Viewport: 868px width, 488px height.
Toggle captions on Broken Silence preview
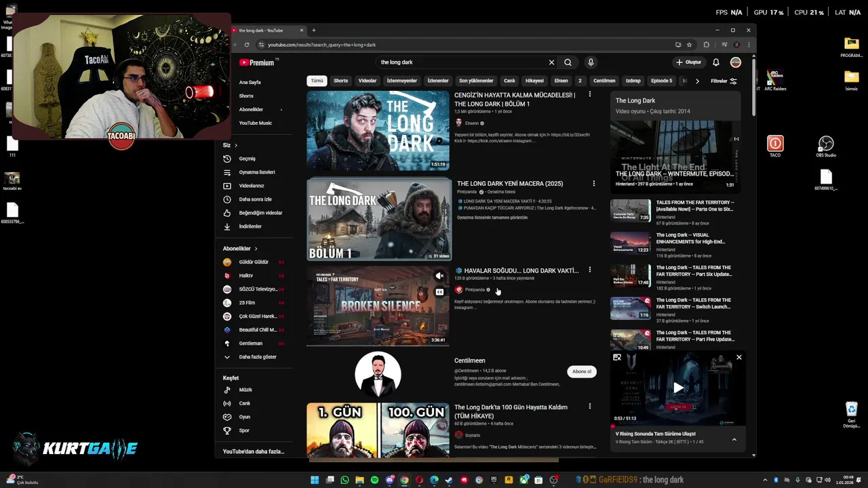[x=439, y=292]
